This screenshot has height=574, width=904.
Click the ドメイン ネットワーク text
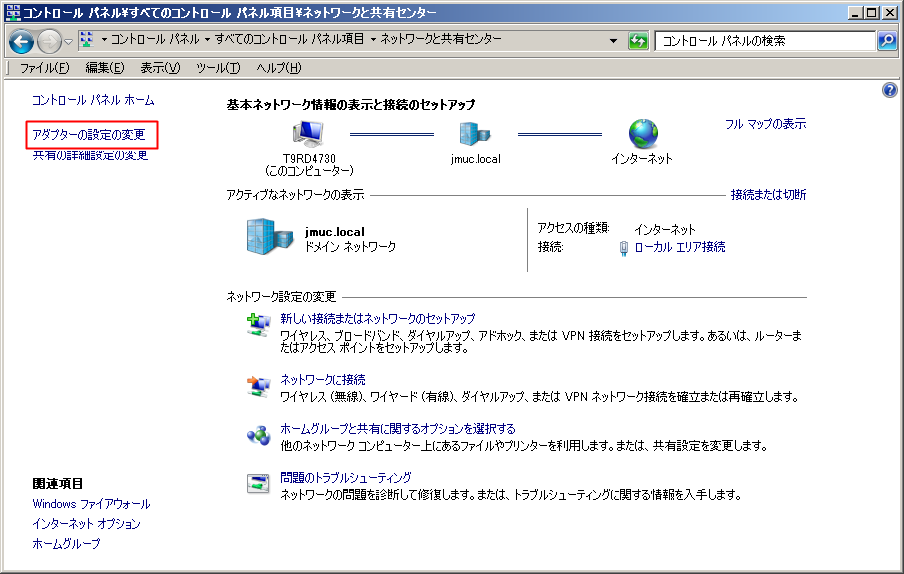tap(350, 247)
